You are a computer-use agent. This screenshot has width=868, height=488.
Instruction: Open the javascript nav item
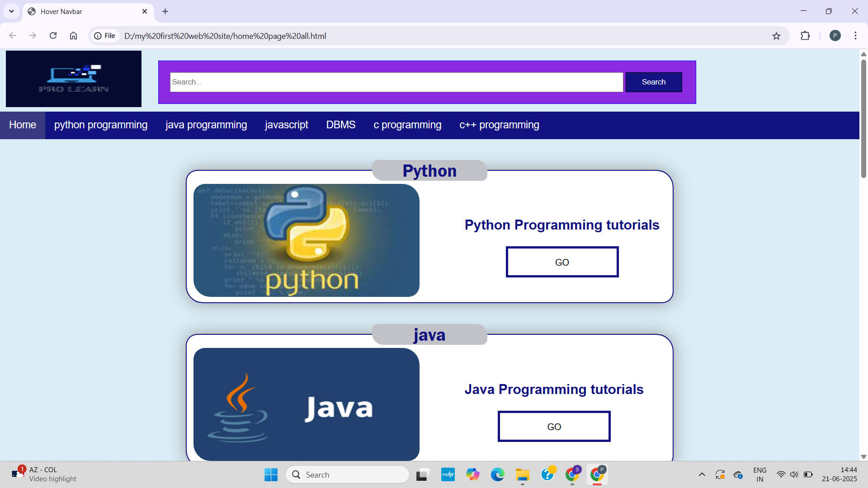pos(287,125)
